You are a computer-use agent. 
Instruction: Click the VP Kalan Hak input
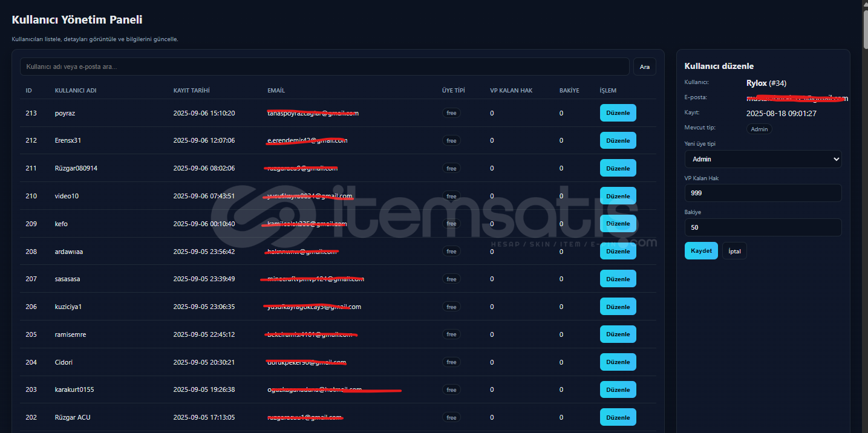tap(762, 193)
